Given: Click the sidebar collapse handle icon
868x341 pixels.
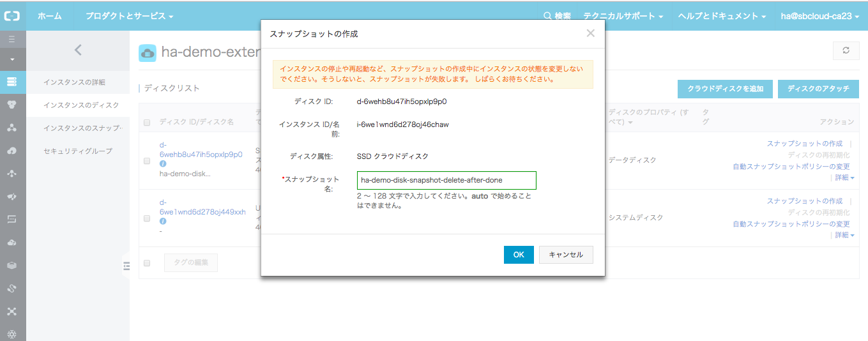Looking at the screenshot, I should tap(126, 266).
